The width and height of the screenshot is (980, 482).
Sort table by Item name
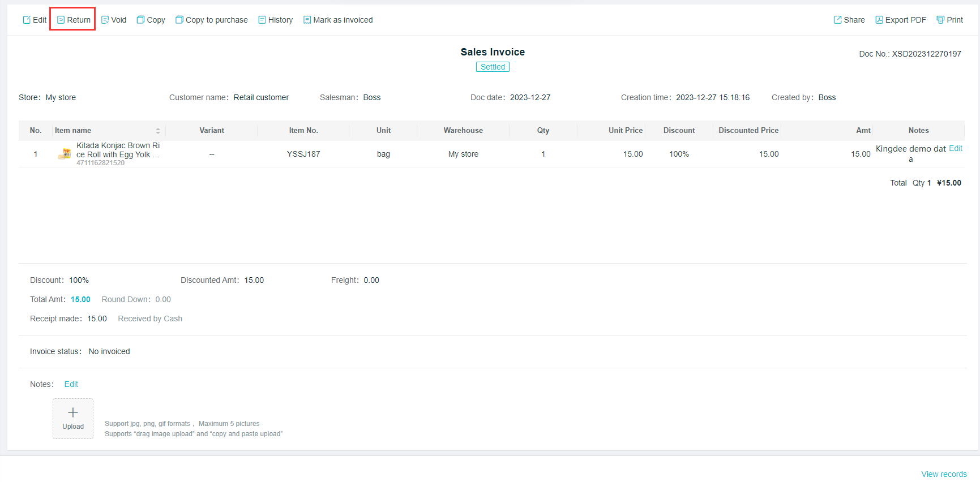point(158,131)
